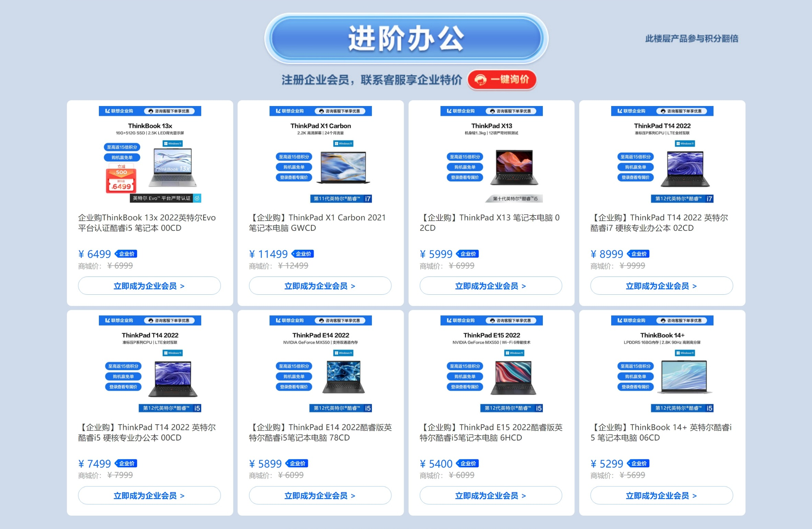The width and height of the screenshot is (812, 529).
Task: Click 咨询客服下单享优惠 pill on X1 Carbon card
Action: pyautogui.click(x=340, y=111)
